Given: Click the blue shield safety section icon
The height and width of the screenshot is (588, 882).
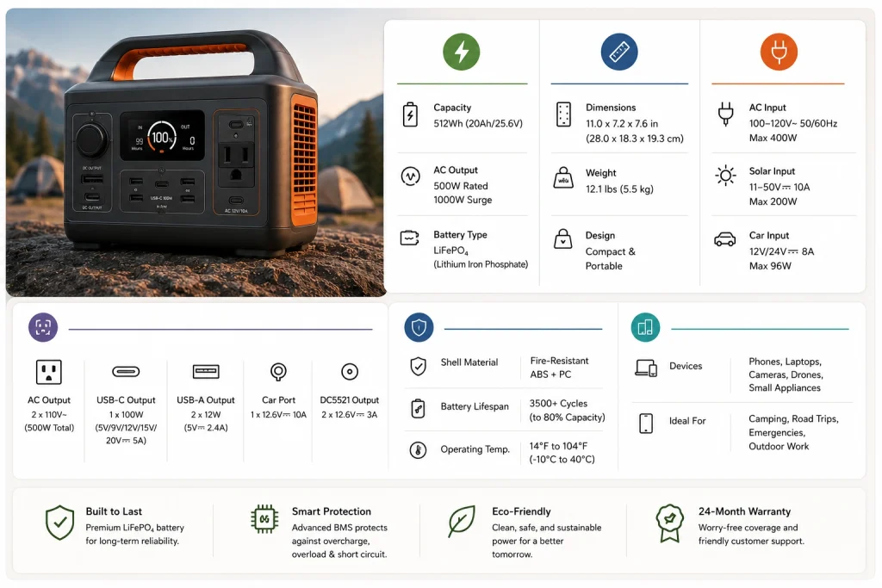Looking at the screenshot, I should 419,327.
